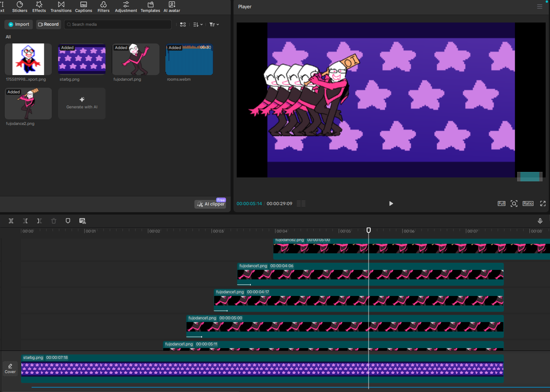Switch to the Templates tab
The height and width of the screenshot is (392, 550).
150,7
